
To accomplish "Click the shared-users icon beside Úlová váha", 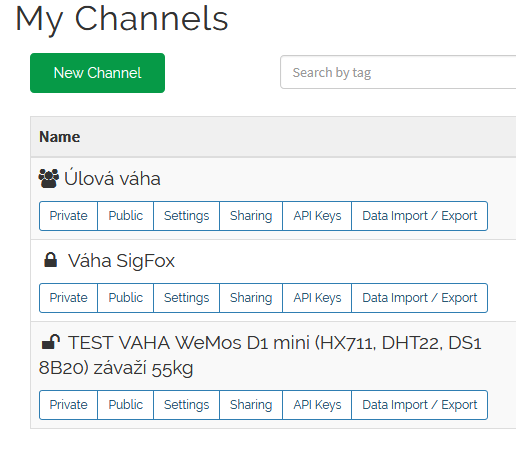I will (49, 178).
